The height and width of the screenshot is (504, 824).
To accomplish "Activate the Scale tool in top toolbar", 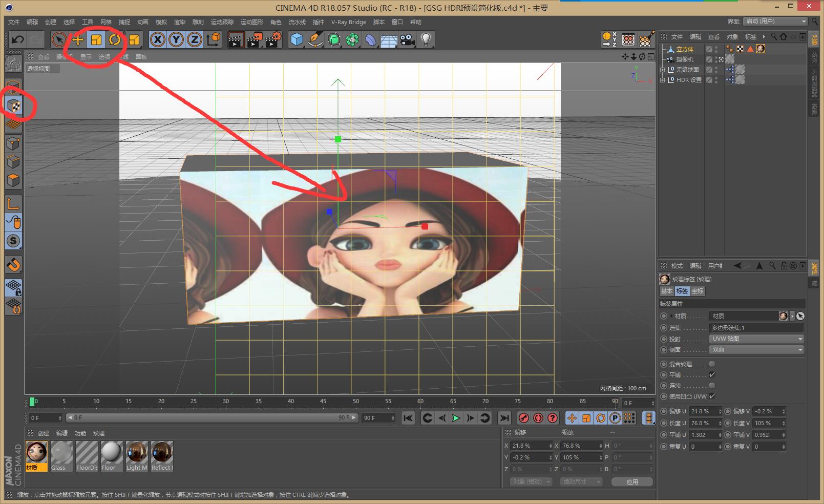I will click(x=96, y=39).
